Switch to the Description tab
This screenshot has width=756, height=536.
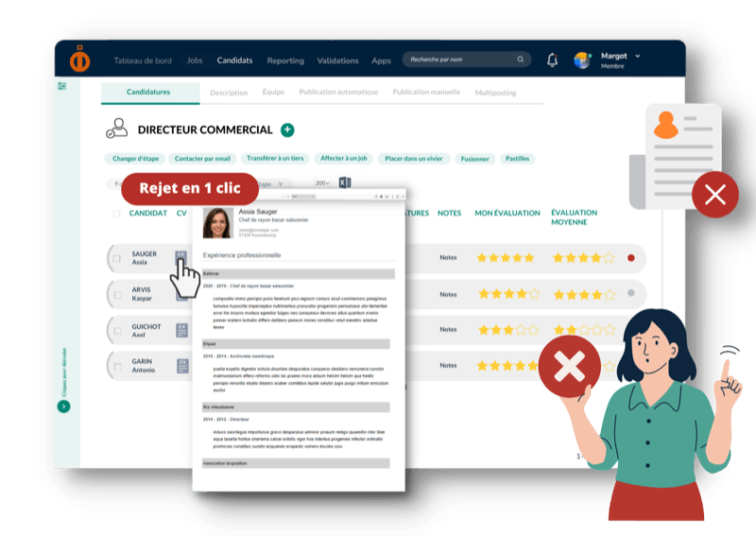coord(229,93)
